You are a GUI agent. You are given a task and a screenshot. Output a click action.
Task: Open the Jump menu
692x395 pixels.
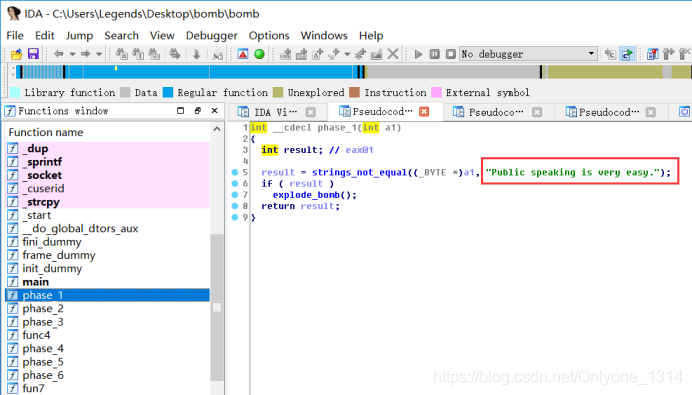[79, 35]
